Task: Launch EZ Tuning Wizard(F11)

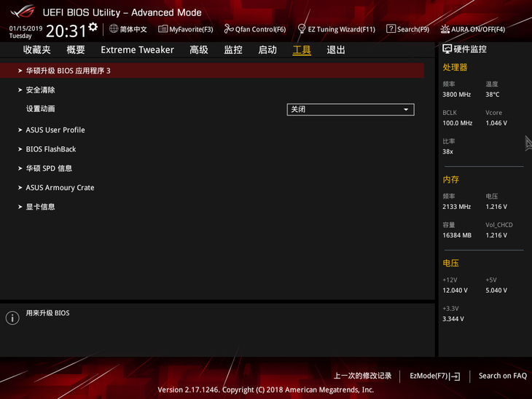Action: [x=337, y=29]
